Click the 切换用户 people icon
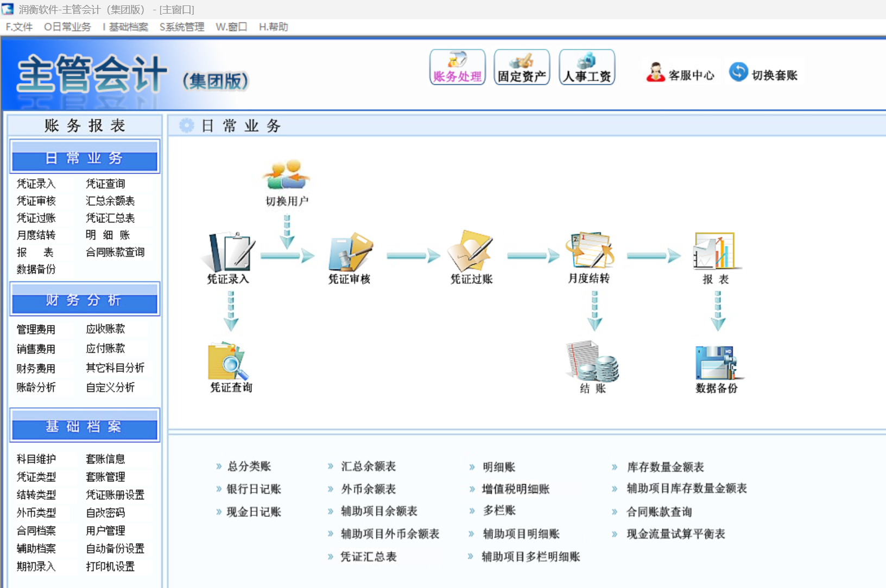This screenshot has height=588, width=886. 287,175
